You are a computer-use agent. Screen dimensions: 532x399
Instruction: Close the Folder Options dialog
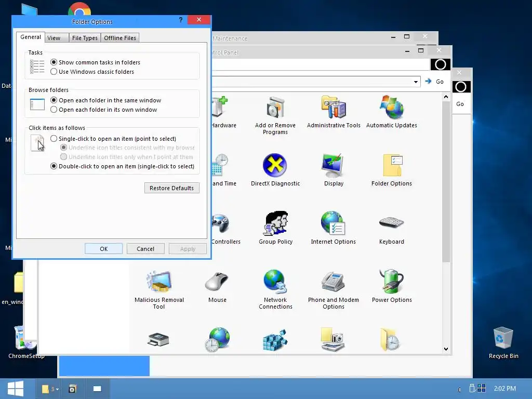199,20
